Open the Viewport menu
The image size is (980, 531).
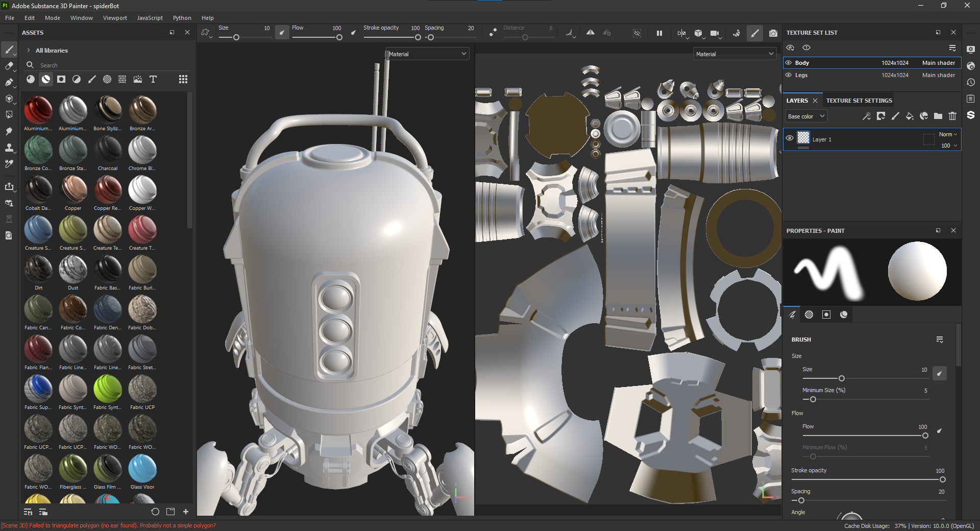(115, 18)
